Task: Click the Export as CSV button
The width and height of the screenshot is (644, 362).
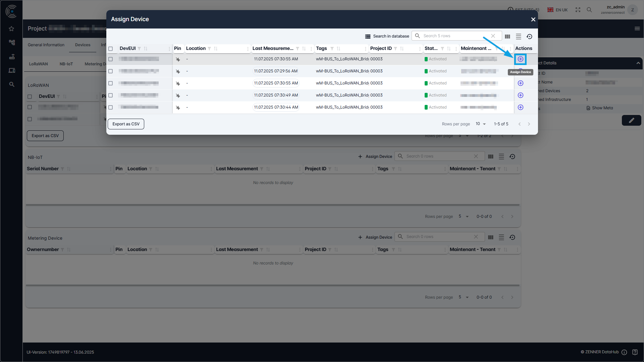Action: point(126,124)
